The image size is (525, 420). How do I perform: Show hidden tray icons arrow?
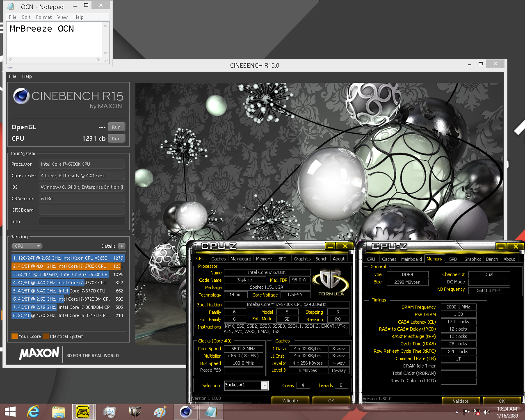(x=457, y=412)
